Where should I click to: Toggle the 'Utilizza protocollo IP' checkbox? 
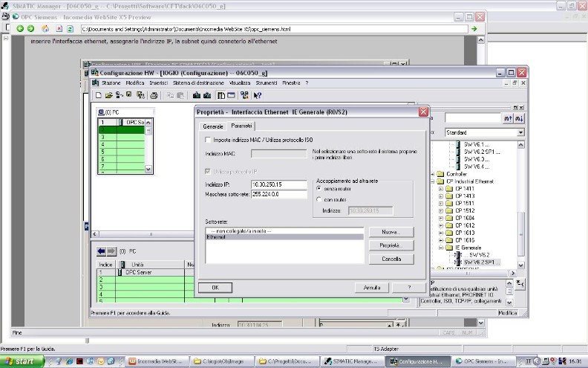point(208,172)
